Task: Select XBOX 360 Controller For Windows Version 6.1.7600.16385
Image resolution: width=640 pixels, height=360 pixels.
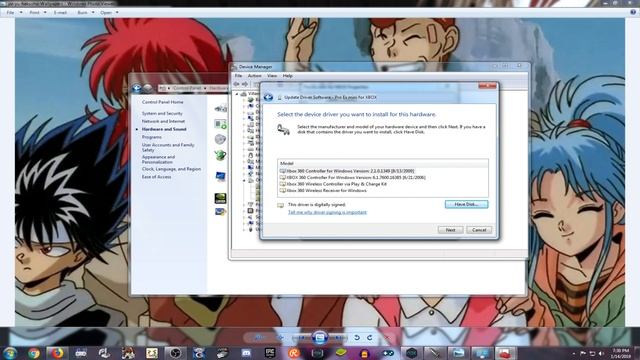Action: [x=353, y=178]
